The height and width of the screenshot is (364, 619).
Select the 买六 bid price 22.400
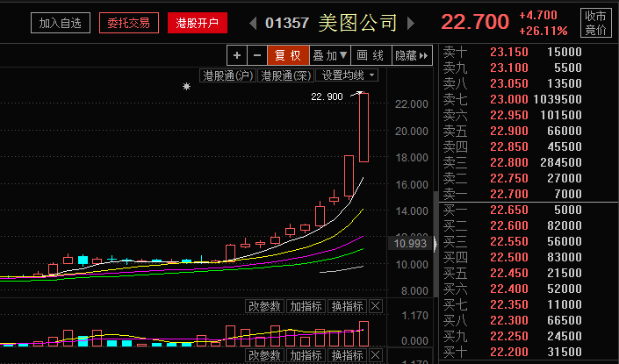click(509, 289)
